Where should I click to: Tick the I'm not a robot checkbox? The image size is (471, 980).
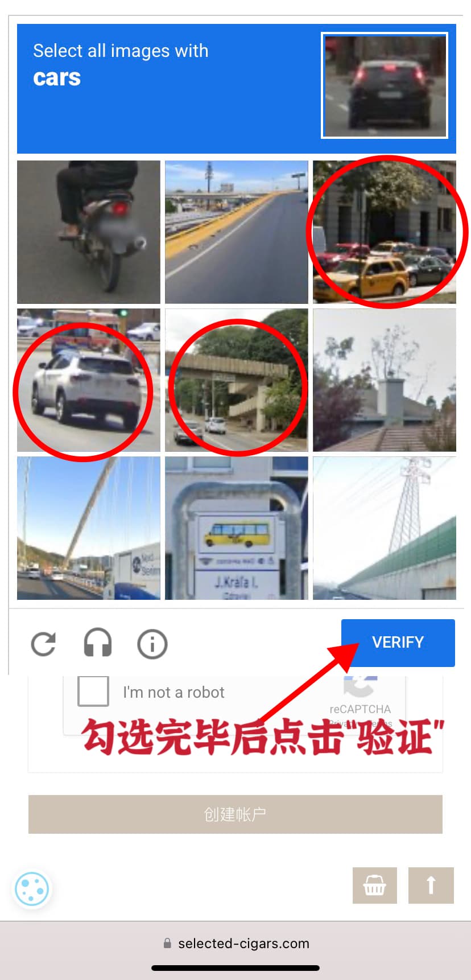[93, 691]
